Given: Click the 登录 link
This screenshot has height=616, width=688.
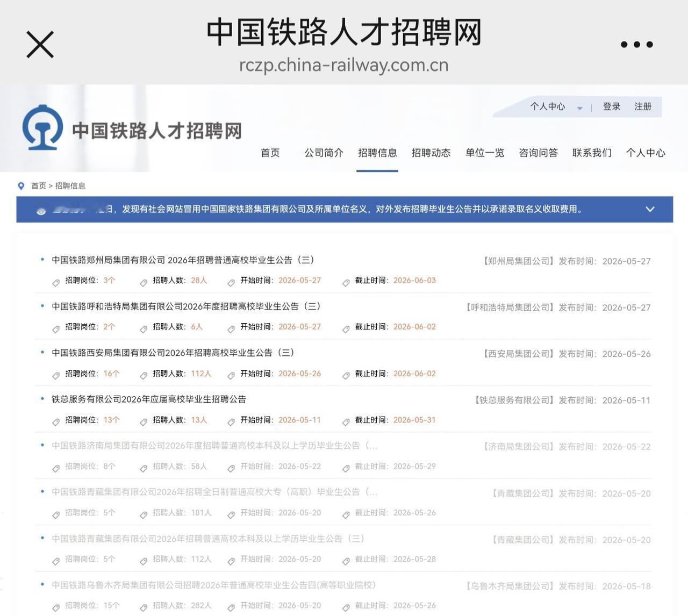Looking at the screenshot, I should click(x=612, y=106).
